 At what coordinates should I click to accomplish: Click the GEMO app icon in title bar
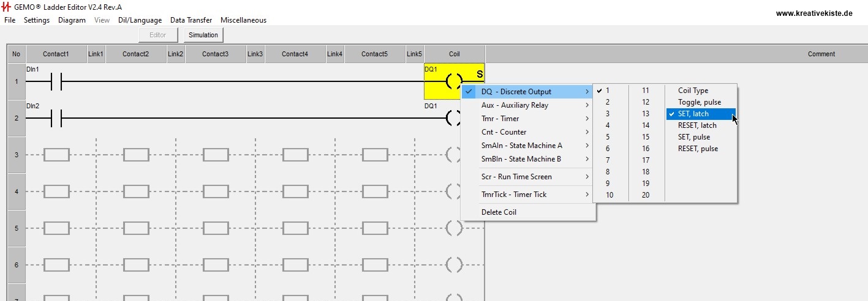[x=7, y=6]
